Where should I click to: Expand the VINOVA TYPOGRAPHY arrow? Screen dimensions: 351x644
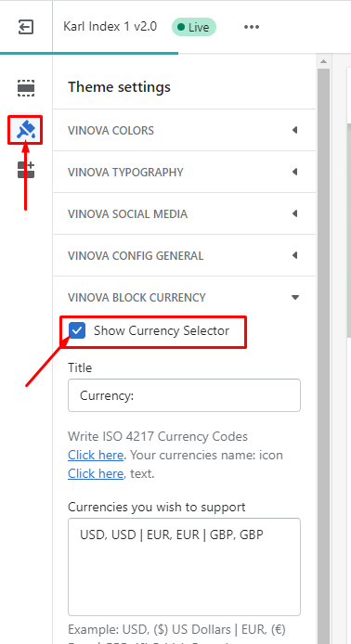(294, 172)
